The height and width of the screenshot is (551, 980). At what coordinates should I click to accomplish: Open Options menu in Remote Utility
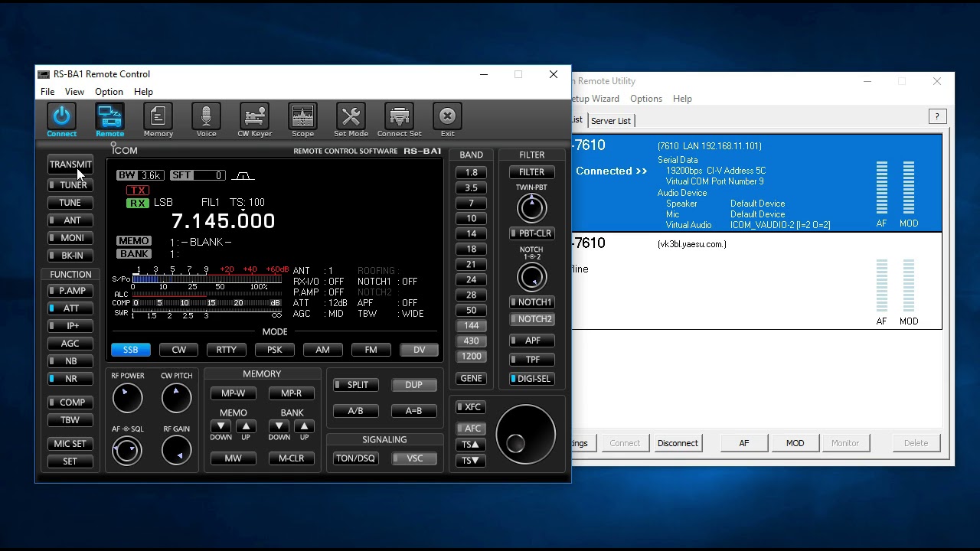646,99
